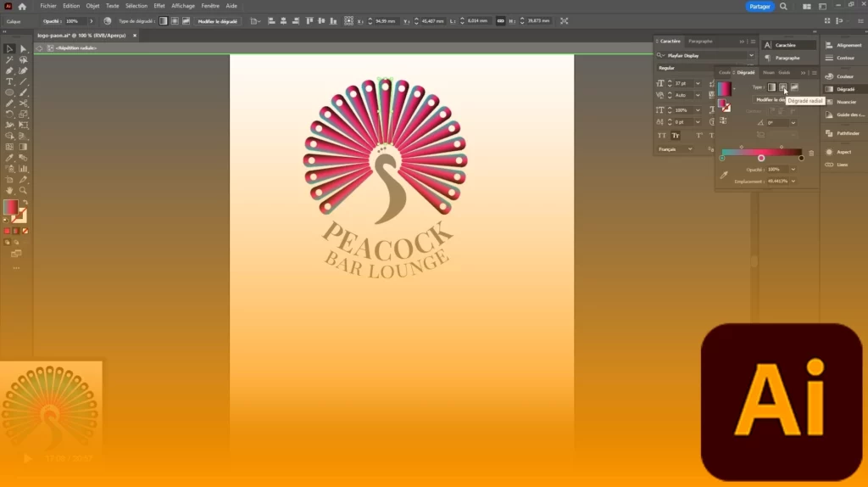Select the Artboard tool
The image size is (868, 487).
pos(9,180)
